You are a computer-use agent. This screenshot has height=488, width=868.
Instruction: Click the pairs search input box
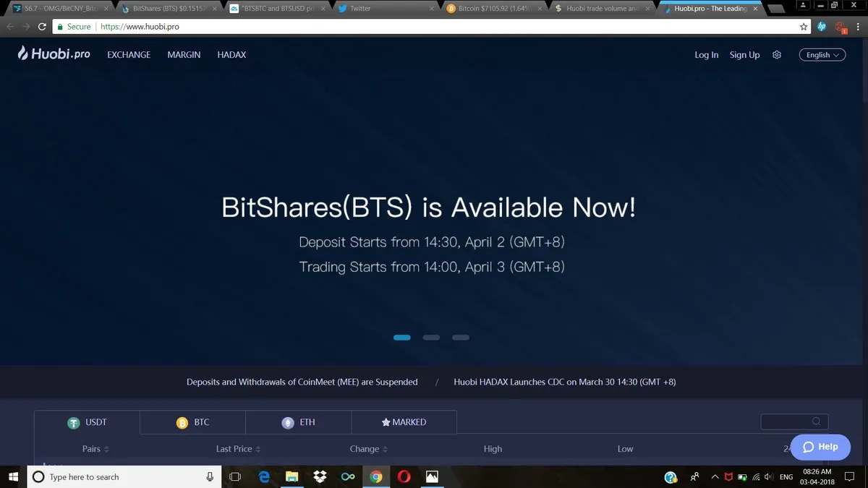[x=794, y=421]
